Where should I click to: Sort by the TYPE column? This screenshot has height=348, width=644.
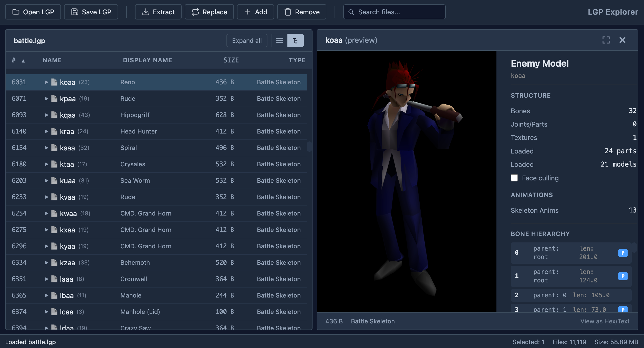pos(297,60)
